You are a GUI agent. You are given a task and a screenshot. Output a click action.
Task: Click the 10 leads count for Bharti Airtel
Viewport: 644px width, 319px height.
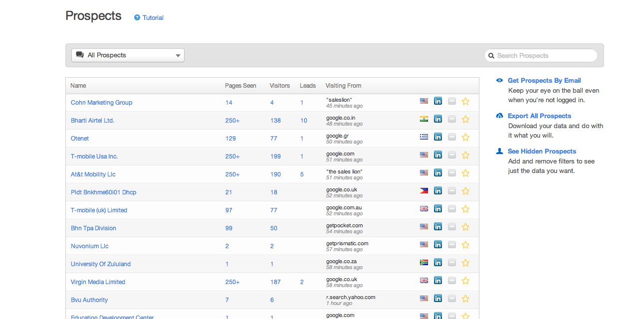(x=304, y=121)
